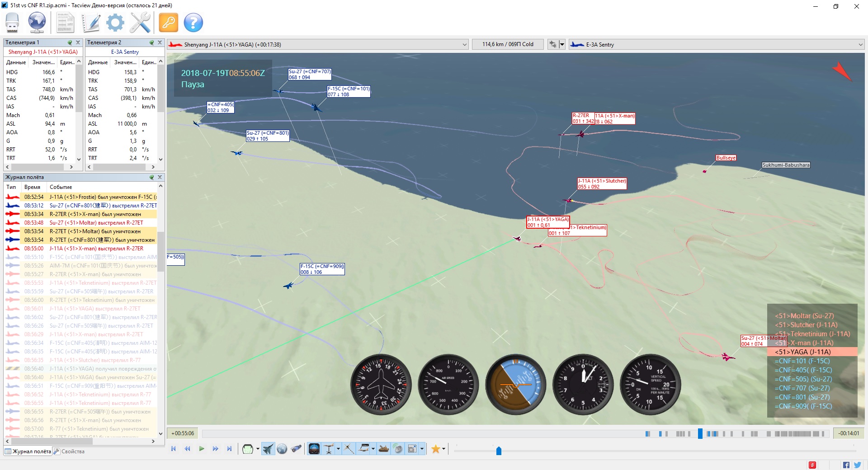Expand the E-3A Sentry object selector dropdown
The image size is (868, 470).
860,44
